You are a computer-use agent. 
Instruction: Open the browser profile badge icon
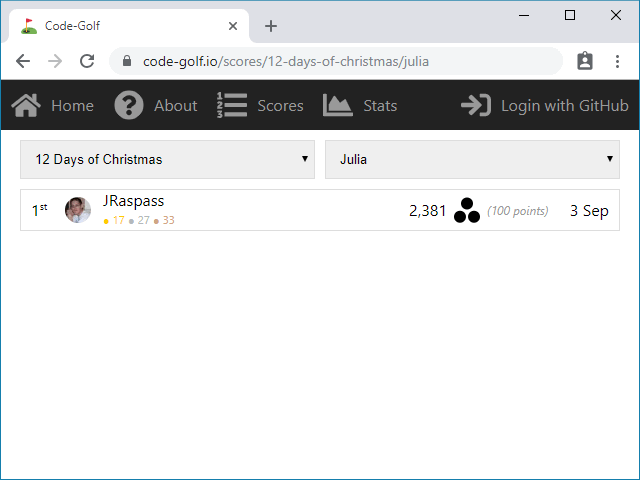(584, 61)
